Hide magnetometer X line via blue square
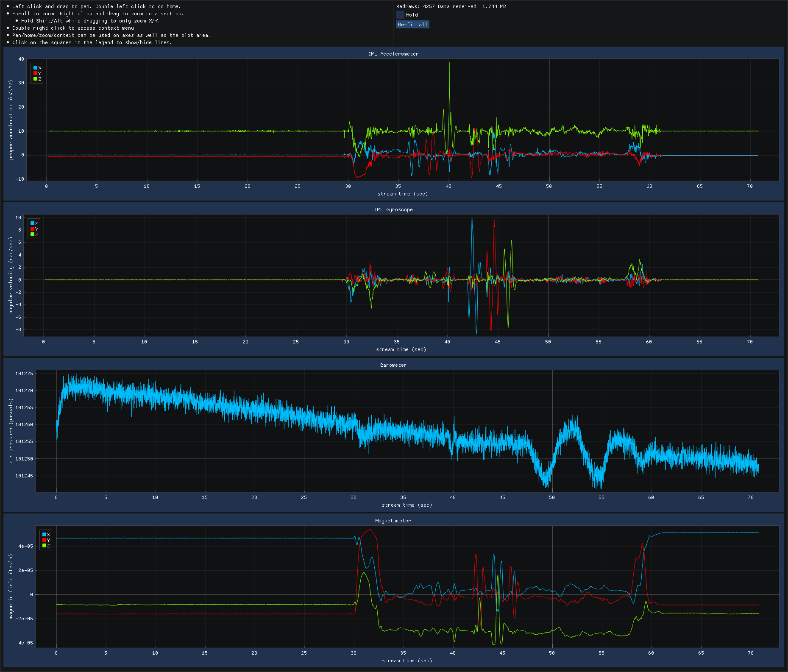Viewport: 788px width, 672px height. pyautogui.click(x=44, y=535)
